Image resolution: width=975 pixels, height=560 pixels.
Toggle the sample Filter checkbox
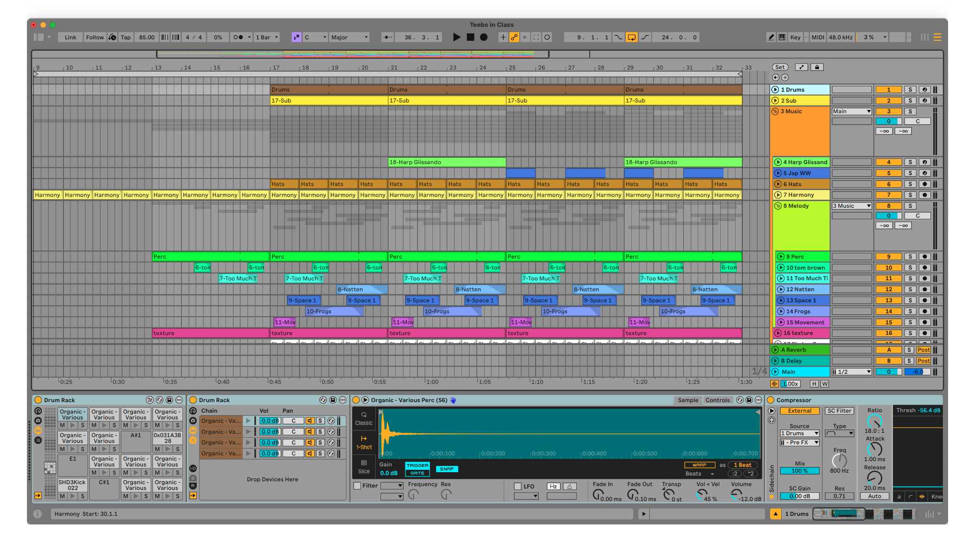(357, 486)
